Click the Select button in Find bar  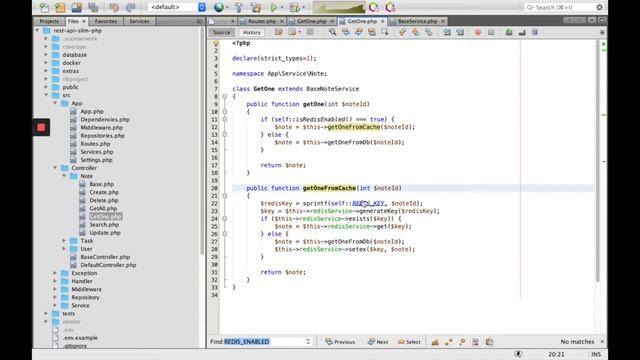click(x=409, y=342)
